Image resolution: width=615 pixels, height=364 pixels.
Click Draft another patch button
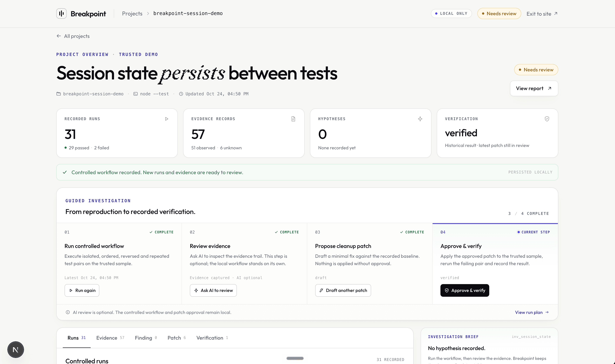coord(343,290)
